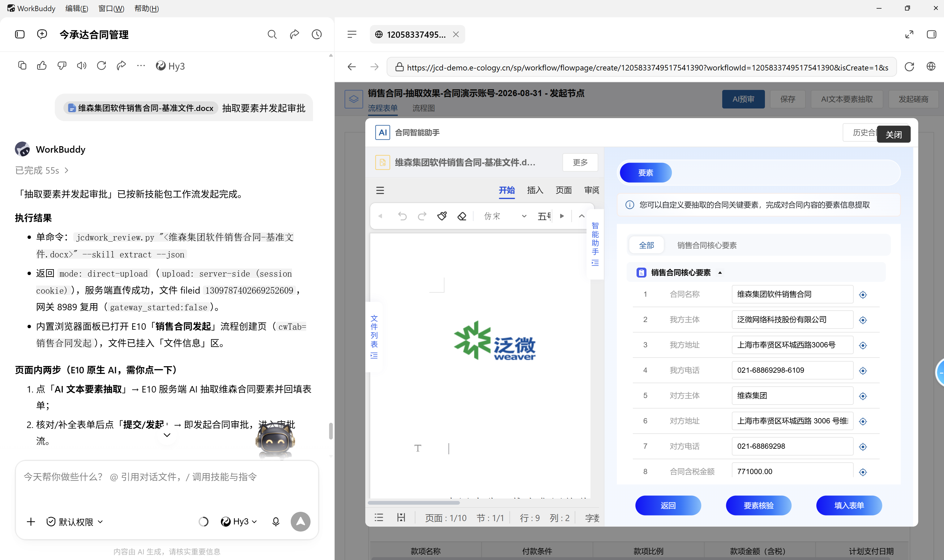This screenshot has height=560, width=944.
Task: Add attachment with plus icon
Action: pyautogui.click(x=31, y=521)
